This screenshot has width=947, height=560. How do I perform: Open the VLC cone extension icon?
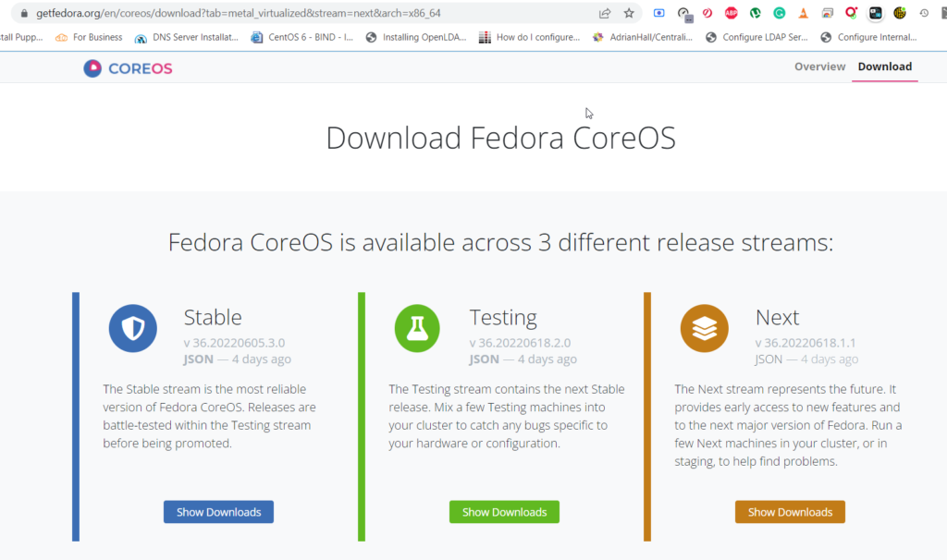(x=803, y=13)
